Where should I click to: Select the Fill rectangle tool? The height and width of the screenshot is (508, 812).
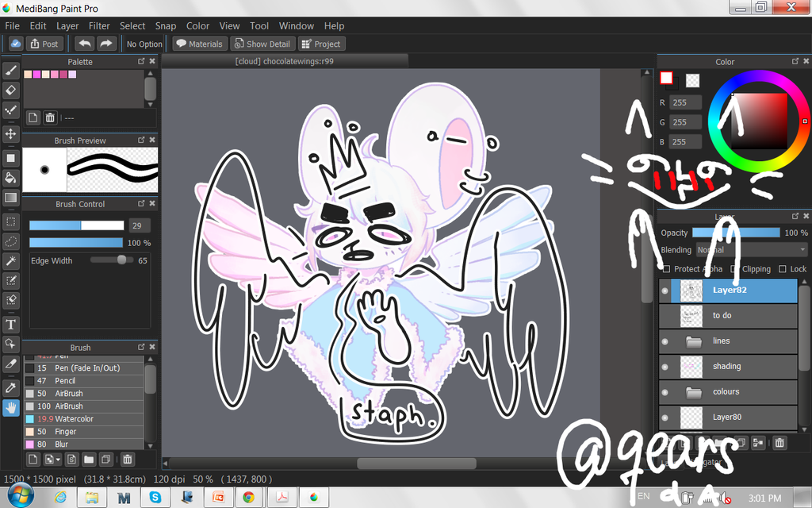click(11, 158)
